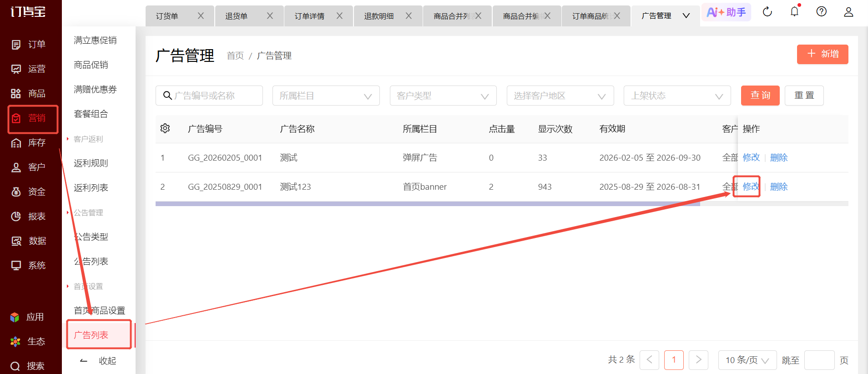868x374 pixels.
Task: Open the notification bell
Action: coord(794,12)
